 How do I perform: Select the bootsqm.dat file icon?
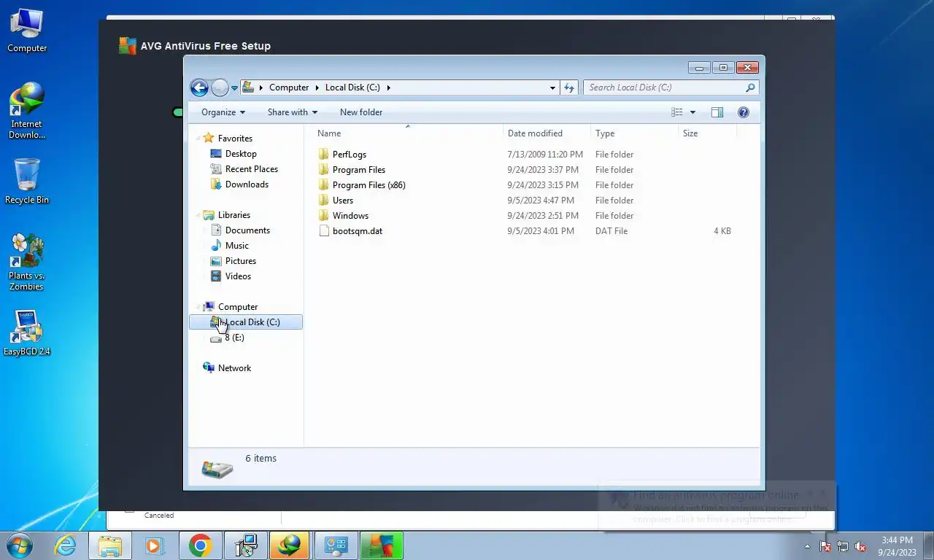pyautogui.click(x=324, y=231)
